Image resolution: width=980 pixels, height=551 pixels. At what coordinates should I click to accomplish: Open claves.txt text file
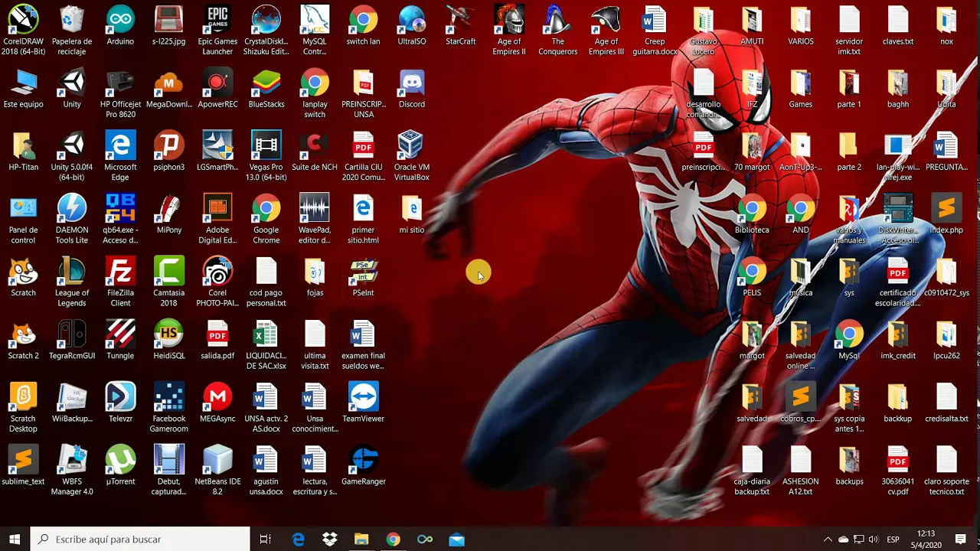pyautogui.click(x=897, y=25)
